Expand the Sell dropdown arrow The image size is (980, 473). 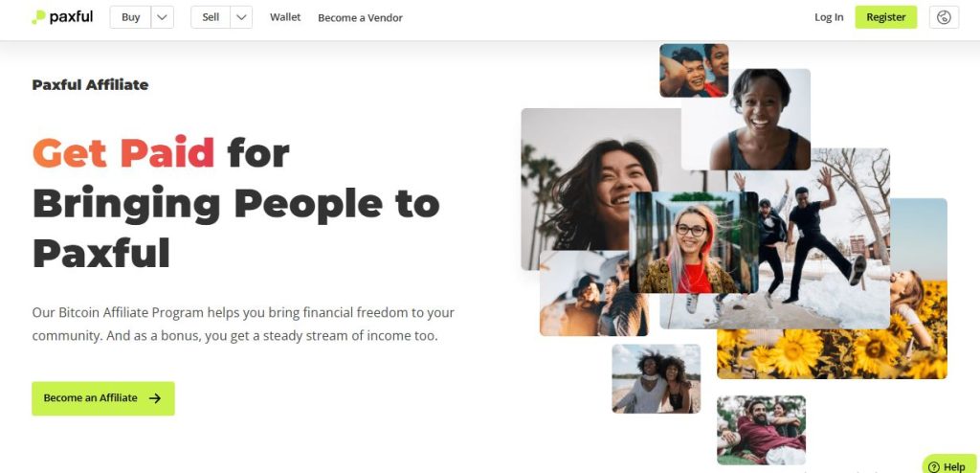pyautogui.click(x=241, y=17)
